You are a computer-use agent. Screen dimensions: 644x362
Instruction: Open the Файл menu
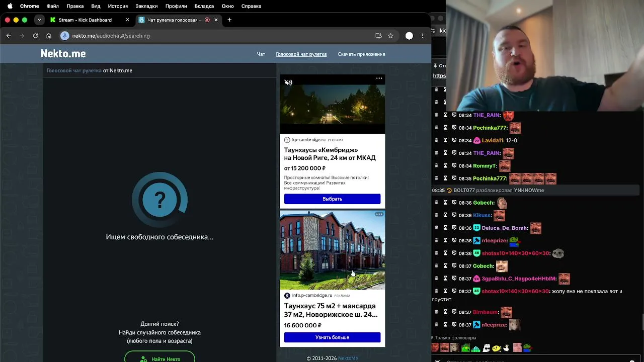(52, 6)
